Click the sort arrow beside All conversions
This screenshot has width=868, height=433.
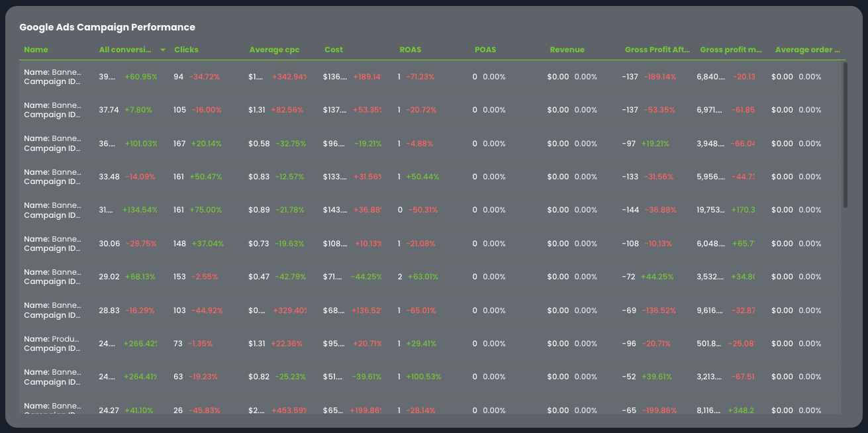click(x=163, y=50)
